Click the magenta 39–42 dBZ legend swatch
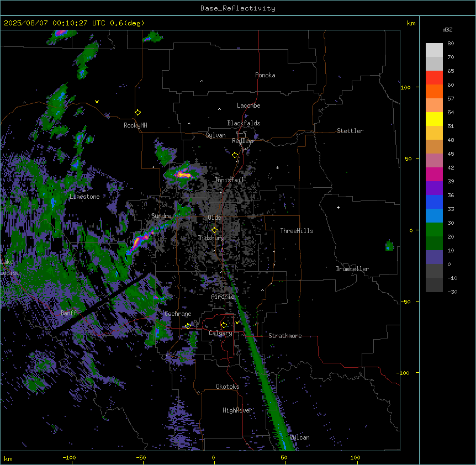476x465 pixels. click(434, 174)
